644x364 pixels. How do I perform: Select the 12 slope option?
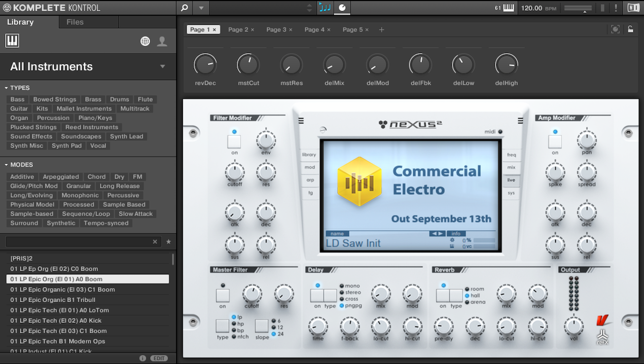coord(276,327)
